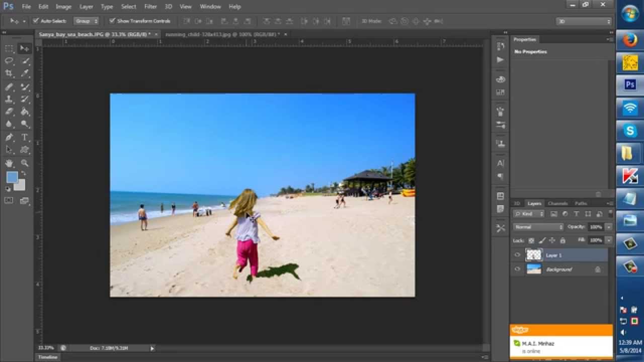Screen dimensions: 644x362
Task: Select the Zoom tool
Action: pos(24,163)
